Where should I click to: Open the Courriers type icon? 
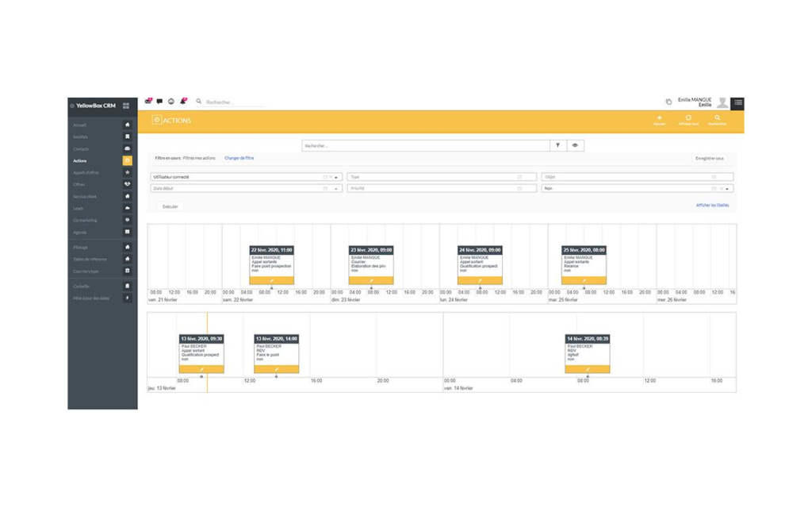[128, 271]
